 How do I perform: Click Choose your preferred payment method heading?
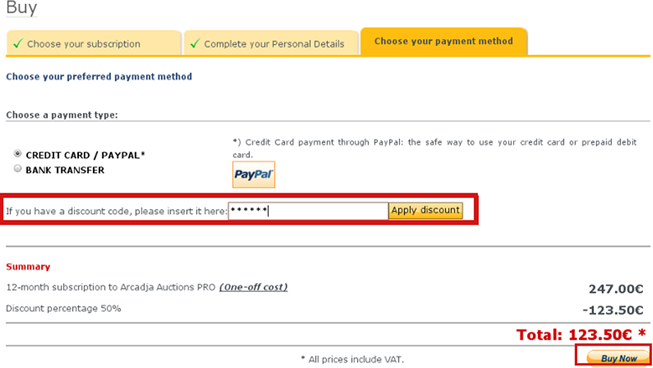99,77
